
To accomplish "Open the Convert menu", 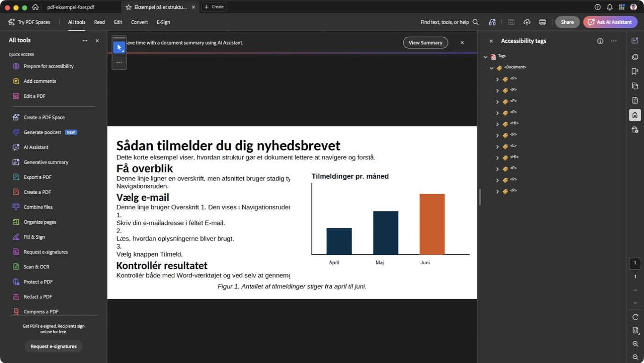I will pyautogui.click(x=139, y=22).
